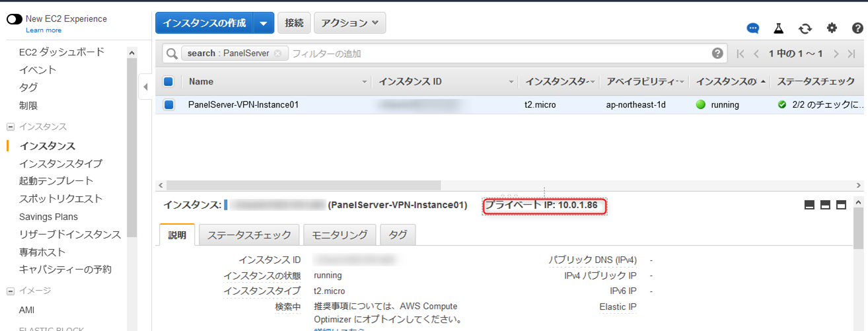Switch to the 説明 tab
868x331 pixels.
coord(177,235)
